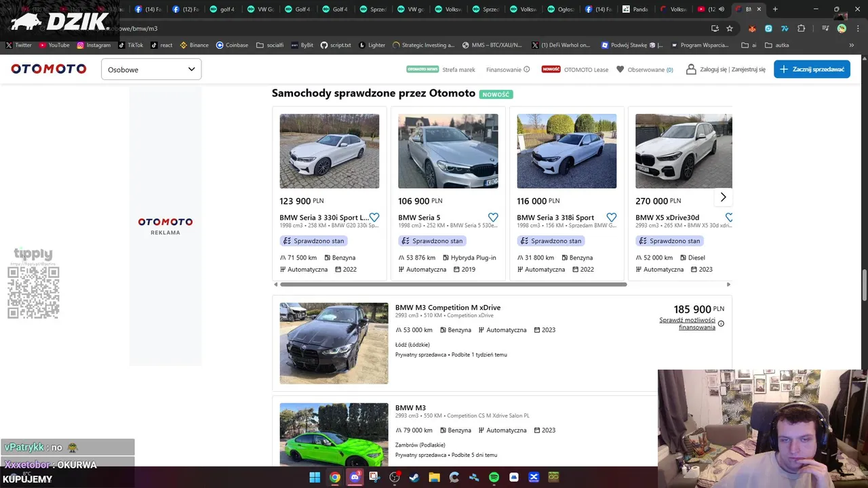The height and width of the screenshot is (488, 868).
Task: Open the Twitter bookmark
Action: click(x=18, y=45)
